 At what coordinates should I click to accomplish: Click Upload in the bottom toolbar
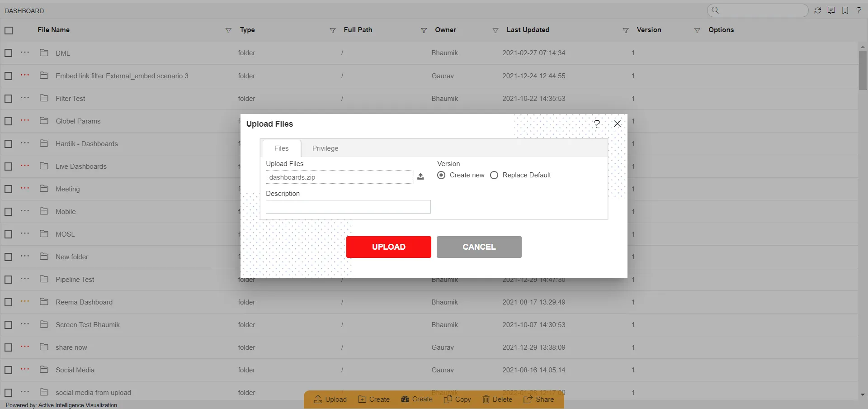click(330, 399)
